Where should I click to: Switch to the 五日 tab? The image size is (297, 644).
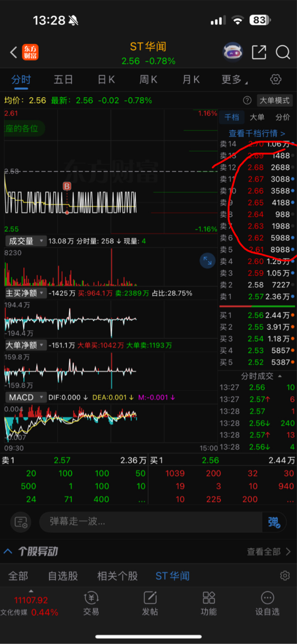(x=63, y=80)
